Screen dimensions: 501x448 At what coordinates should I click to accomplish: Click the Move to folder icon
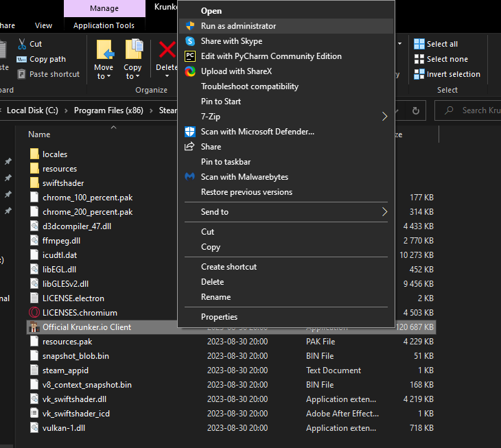[105, 50]
